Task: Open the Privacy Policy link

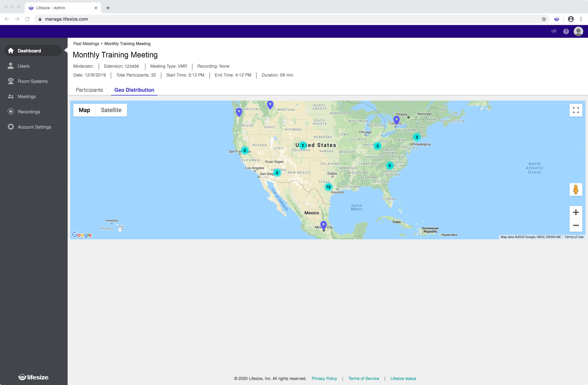Action: [x=324, y=378]
